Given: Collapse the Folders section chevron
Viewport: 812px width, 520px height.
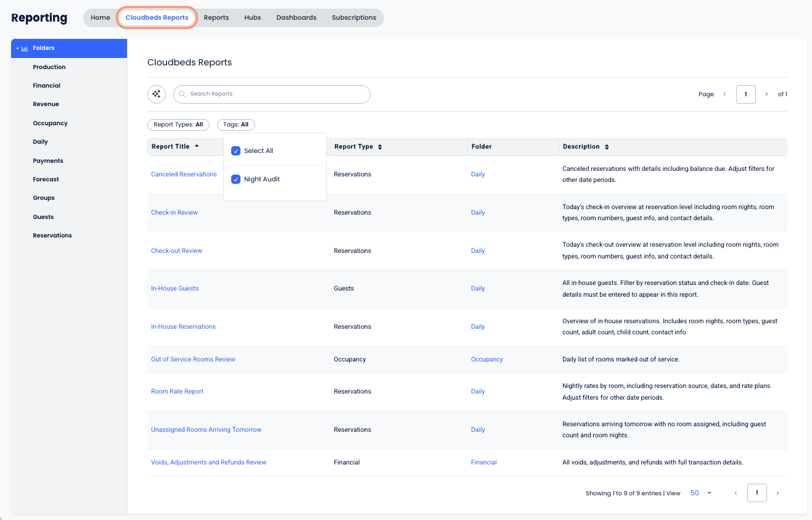Looking at the screenshot, I should click(17, 48).
